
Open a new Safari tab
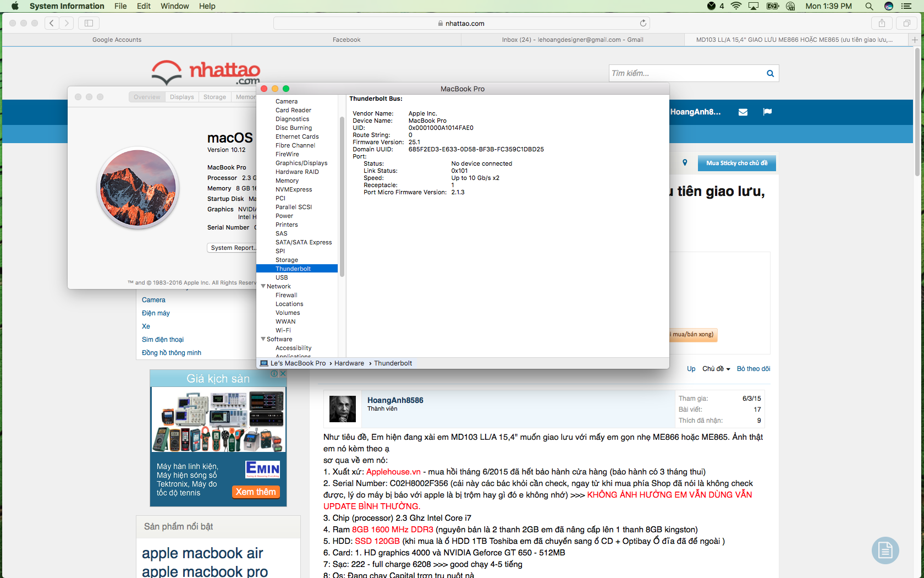tap(915, 40)
